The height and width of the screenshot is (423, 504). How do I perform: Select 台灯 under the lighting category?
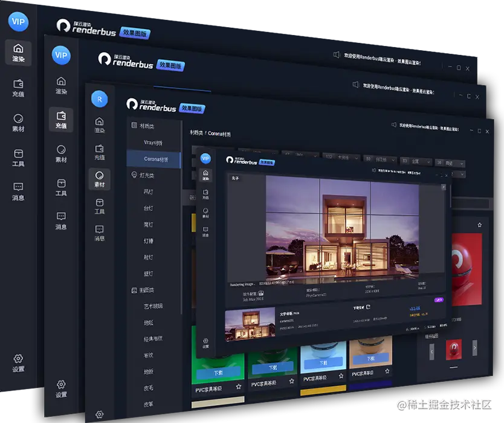coord(148,208)
